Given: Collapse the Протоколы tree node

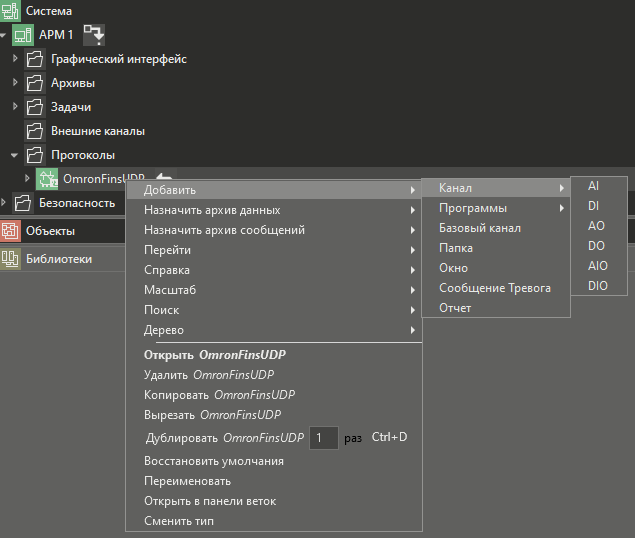Looking at the screenshot, I should pyautogui.click(x=15, y=155).
